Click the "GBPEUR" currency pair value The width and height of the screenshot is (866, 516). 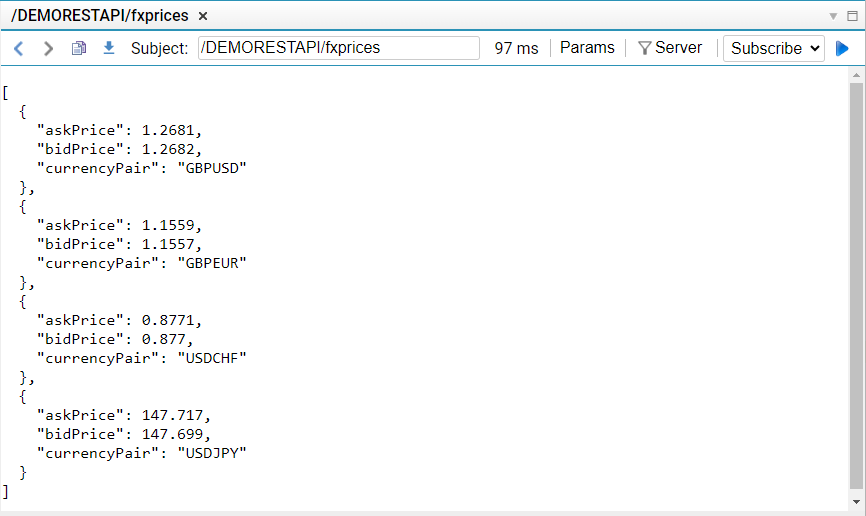[212, 263]
